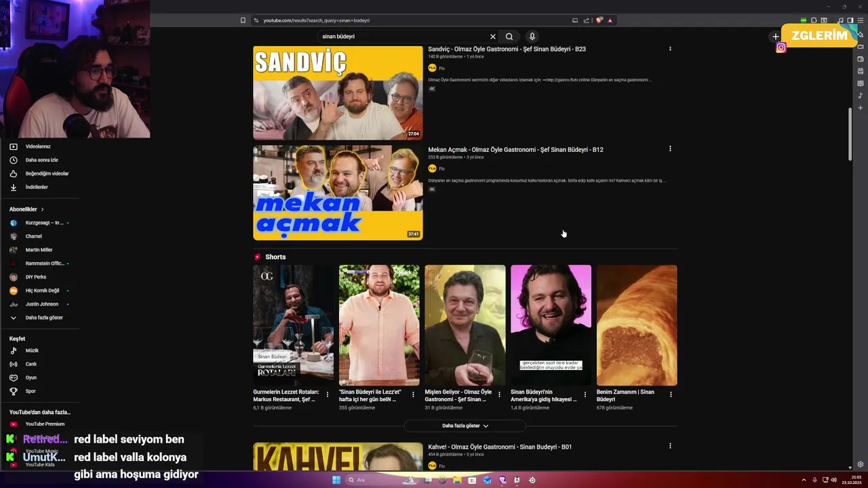
Task: Open Kahve! - Olmaz Öyle Gastronomi title
Action: pos(500,447)
